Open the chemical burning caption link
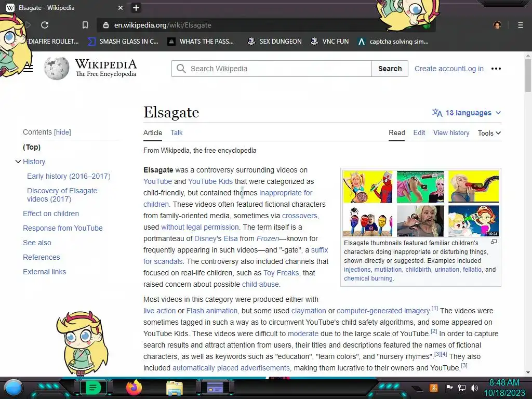Screen dimensions: 532x399 point(368,278)
